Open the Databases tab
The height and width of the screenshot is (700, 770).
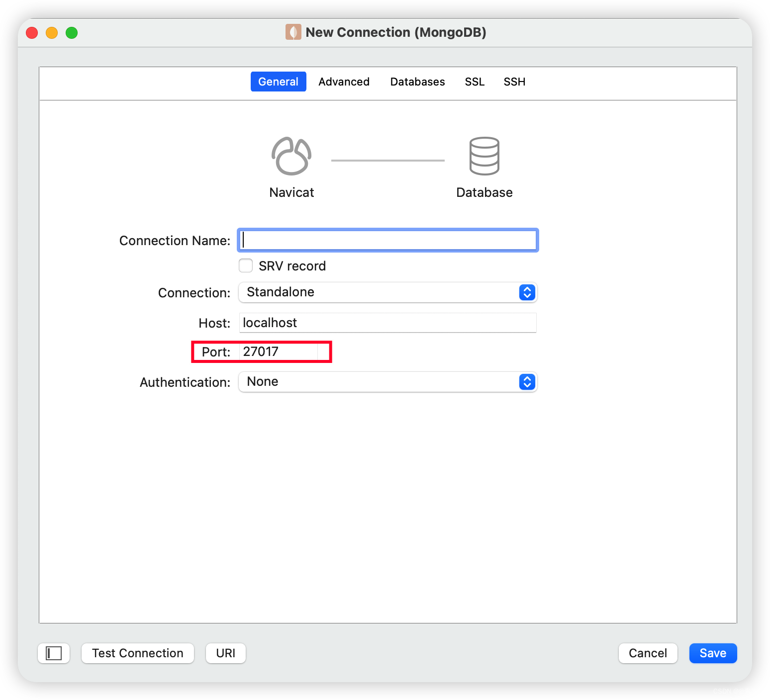[418, 82]
